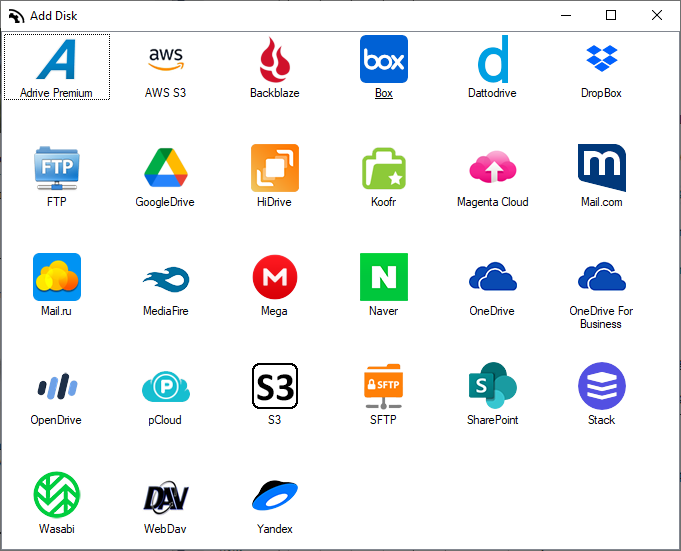Click the "pCloud" label text

[x=165, y=420]
